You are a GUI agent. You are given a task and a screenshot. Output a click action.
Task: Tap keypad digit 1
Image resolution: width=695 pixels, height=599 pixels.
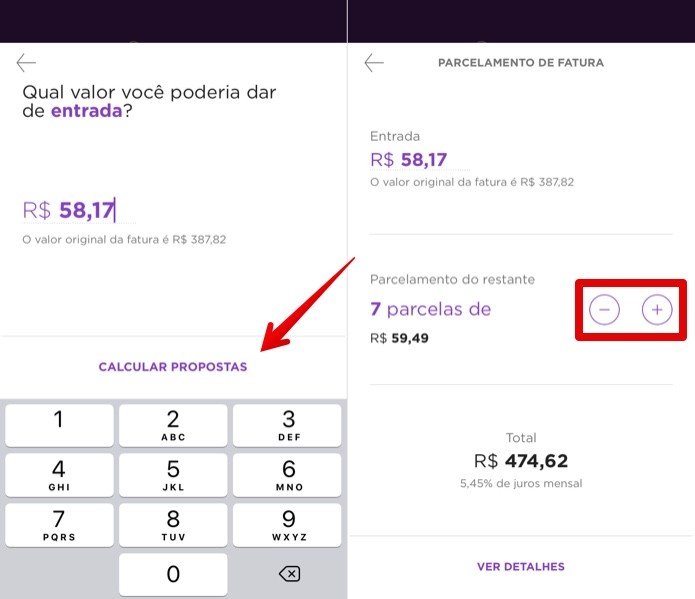point(59,425)
